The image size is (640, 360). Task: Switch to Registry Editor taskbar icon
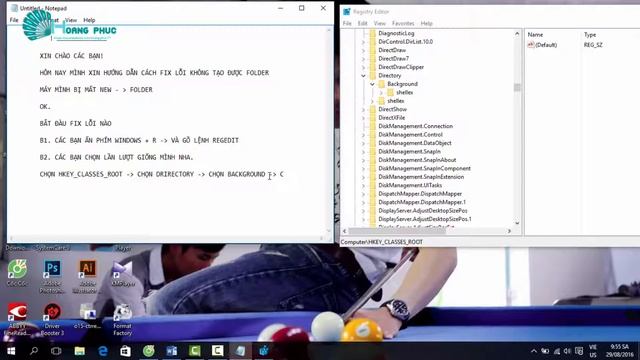point(263,351)
